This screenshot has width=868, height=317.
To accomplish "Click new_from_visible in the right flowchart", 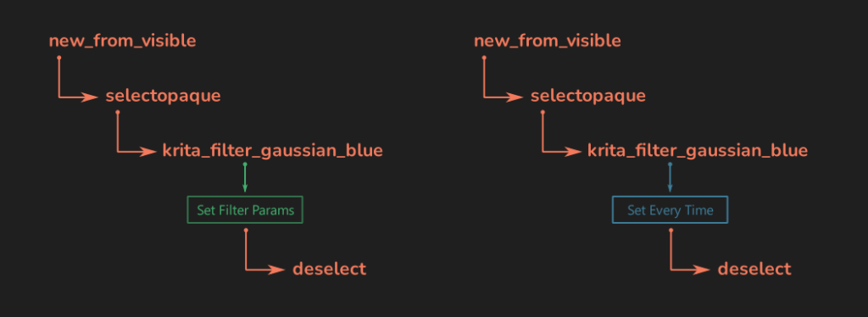I will click(x=548, y=41).
